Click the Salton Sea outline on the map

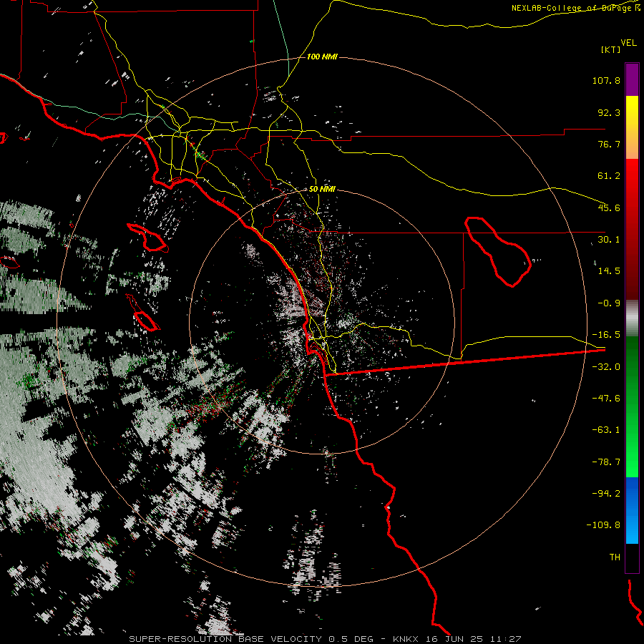tap(498, 252)
